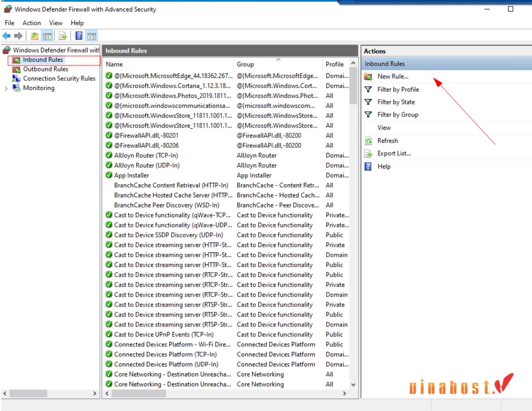The image size is (532, 411).
Task: Click the Back arrow toolbar icon
Action: pyautogui.click(x=6, y=36)
